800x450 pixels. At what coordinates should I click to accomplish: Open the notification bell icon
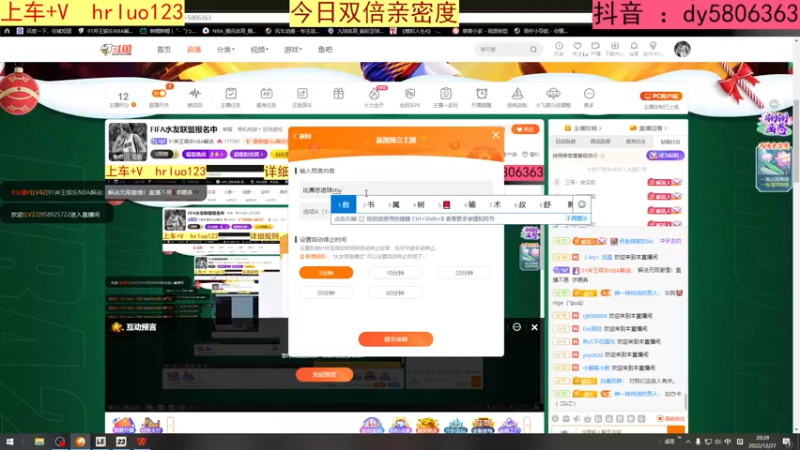tap(634, 46)
